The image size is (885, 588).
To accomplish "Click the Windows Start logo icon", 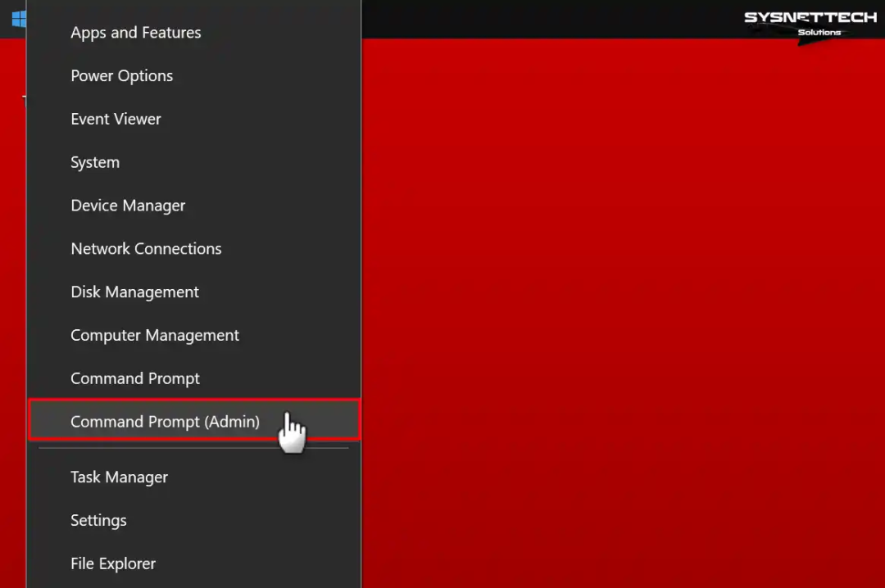I will (x=19, y=19).
